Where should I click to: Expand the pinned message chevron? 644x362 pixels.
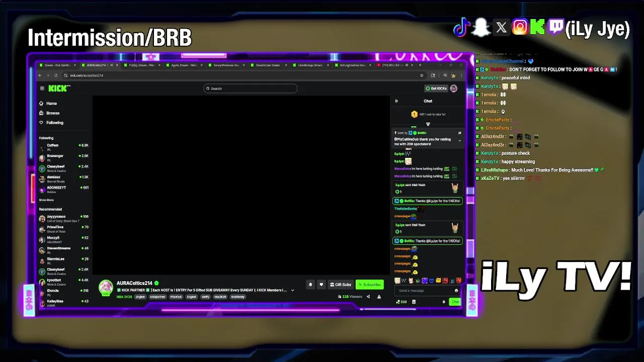point(459,141)
